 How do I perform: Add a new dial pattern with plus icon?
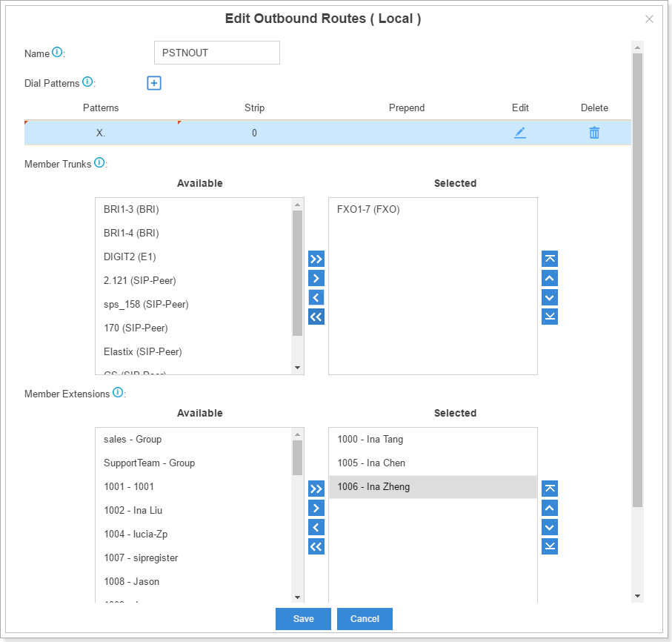coord(154,83)
